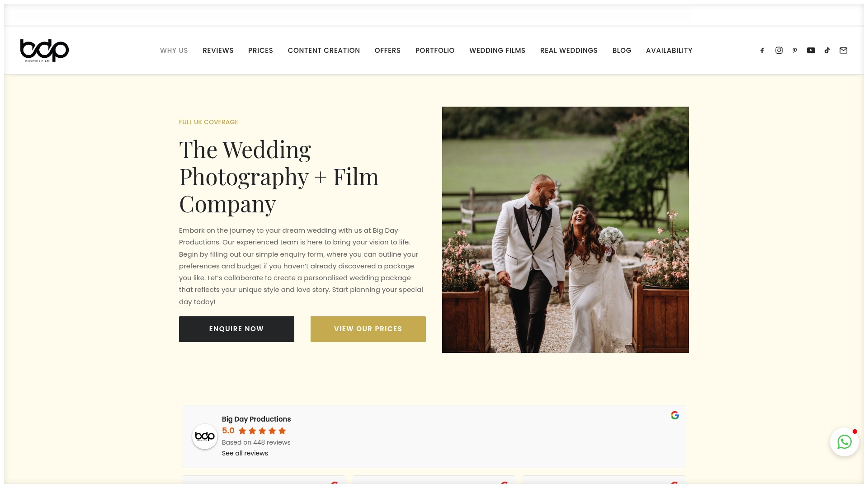The image size is (868, 488).
Task: Click the email envelope icon
Action: coord(844,50)
